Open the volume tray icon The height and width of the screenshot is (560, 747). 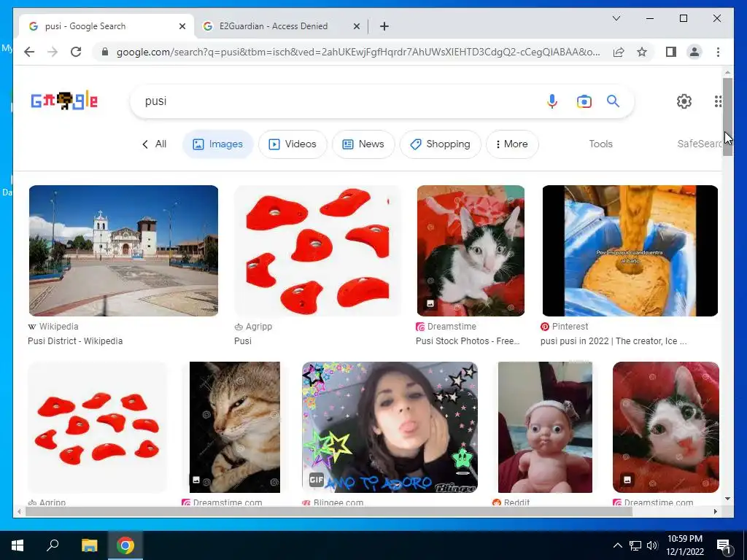(652, 545)
